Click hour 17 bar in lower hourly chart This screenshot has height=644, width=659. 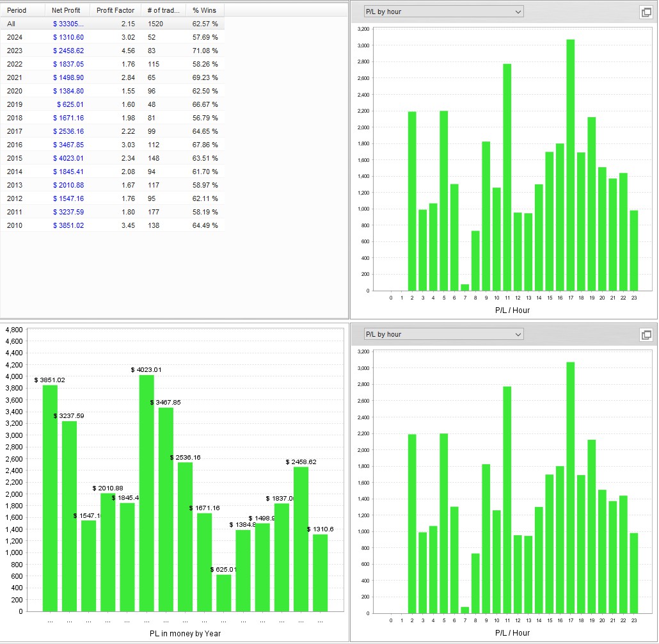point(570,488)
